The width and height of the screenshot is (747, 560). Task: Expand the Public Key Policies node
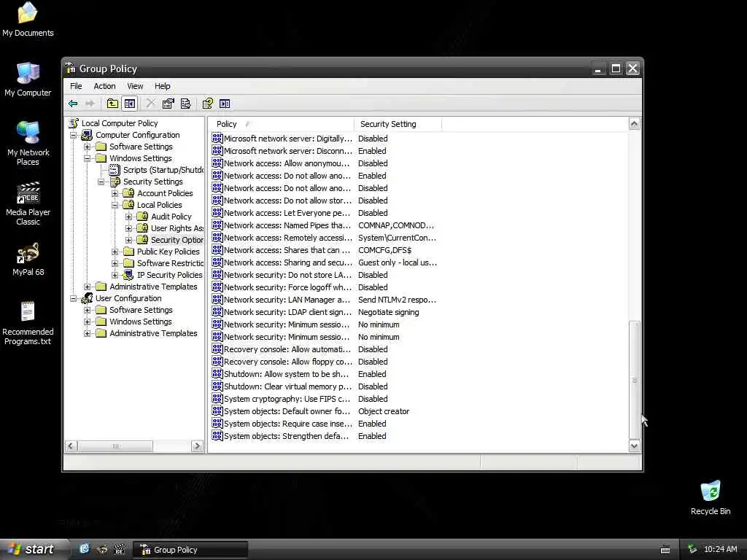pos(115,252)
